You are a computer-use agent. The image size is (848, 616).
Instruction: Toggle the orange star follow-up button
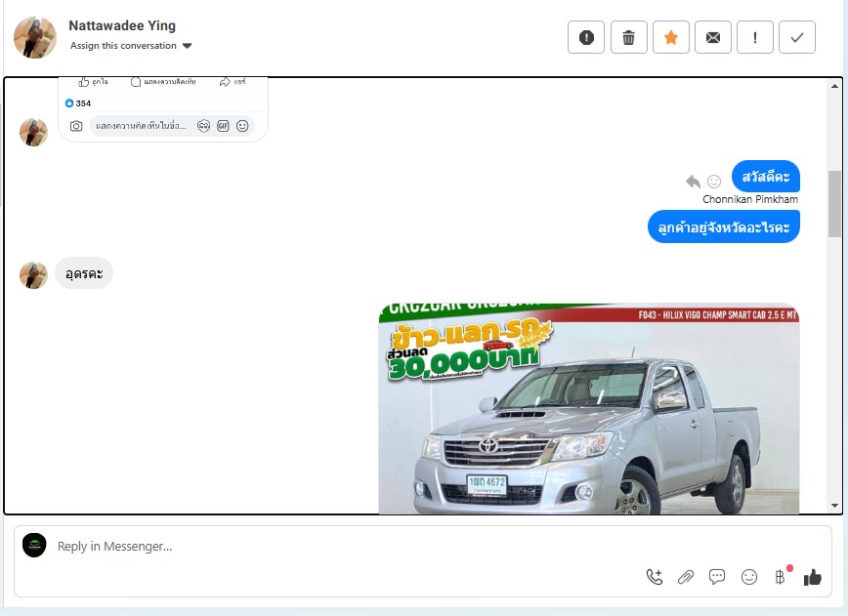pos(670,37)
